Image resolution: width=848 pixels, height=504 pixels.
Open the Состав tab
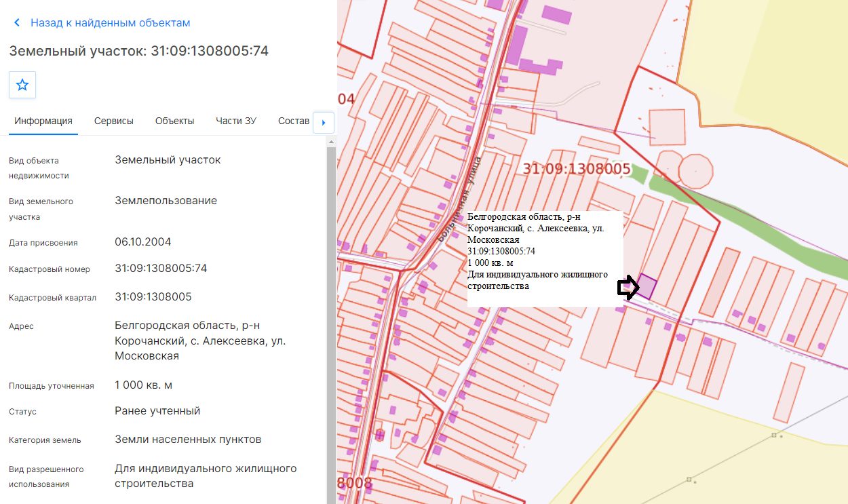pyautogui.click(x=294, y=121)
